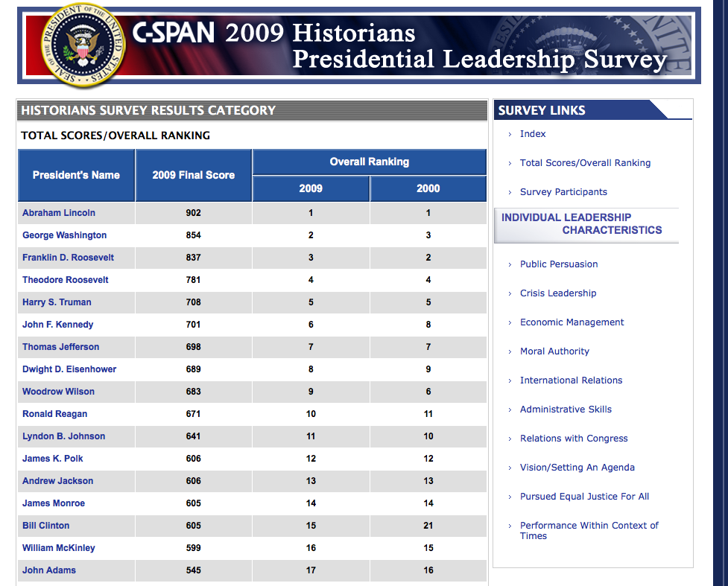Viewport: 728px width, 586px height.
Task: Click John Adams' final score 545
Action: click(x=194, y=570)
